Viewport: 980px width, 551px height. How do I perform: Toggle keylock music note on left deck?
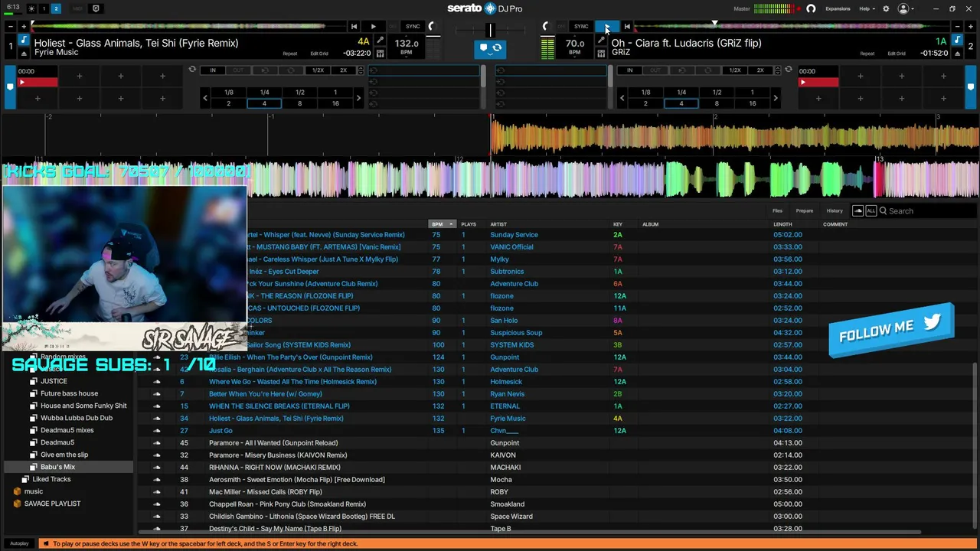[x=24, y=40]
